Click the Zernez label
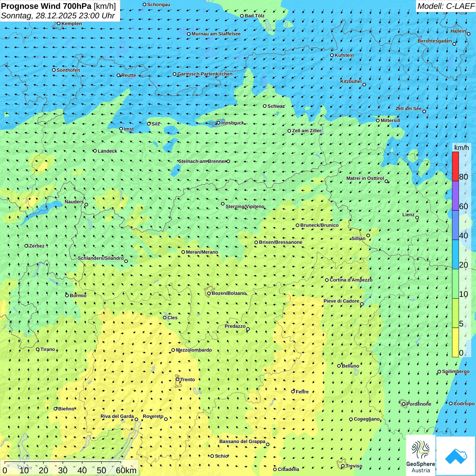This screenshot has height=476, width=476. tap(37, 246)
